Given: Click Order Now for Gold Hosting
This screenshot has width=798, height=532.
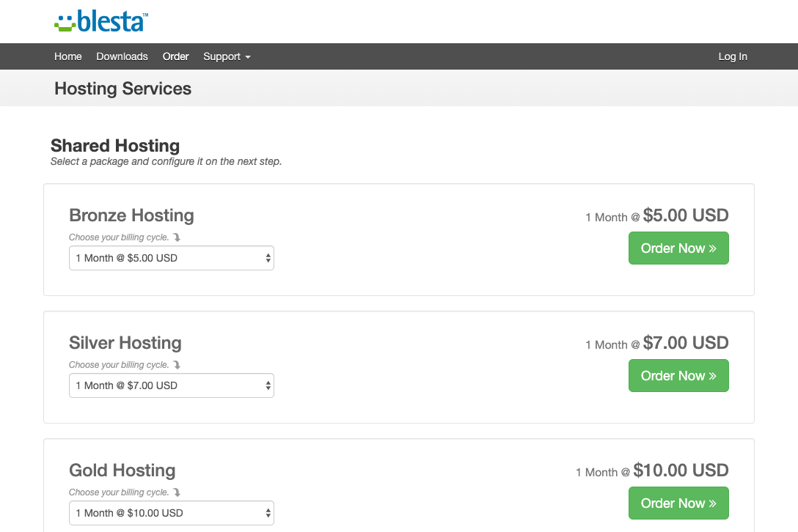Looking at the screenshot, I should point(678,503).
